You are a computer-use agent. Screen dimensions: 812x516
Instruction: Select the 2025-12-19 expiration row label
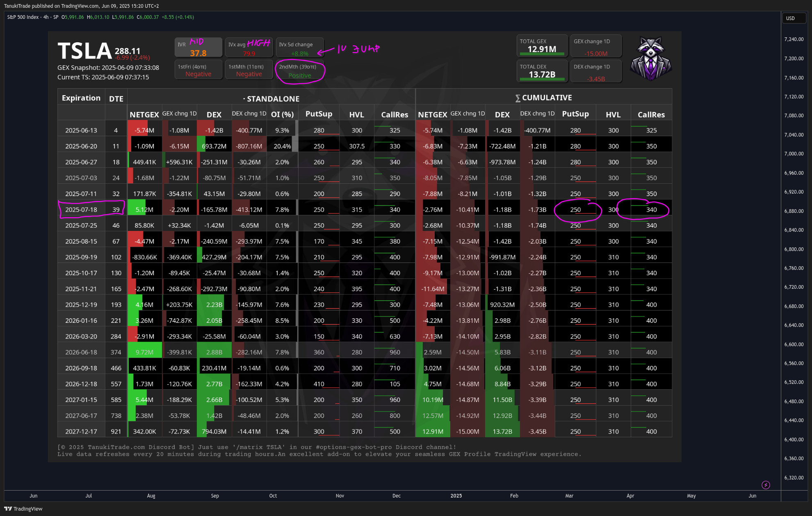point(81,305)
